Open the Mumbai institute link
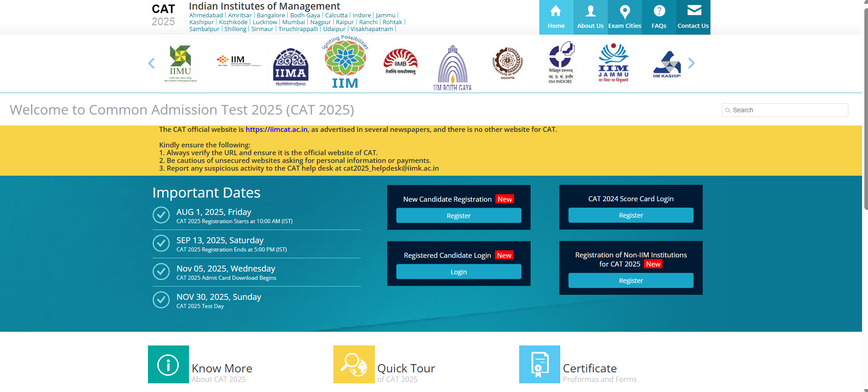Viewport: 868px width, 392px height. (x=294, y=22)
